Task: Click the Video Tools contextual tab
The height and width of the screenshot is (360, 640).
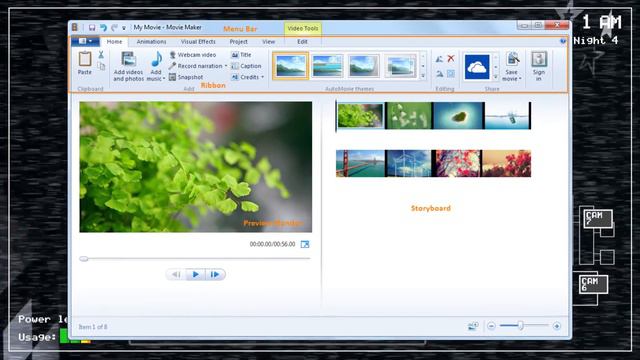Action: point(303,29)
